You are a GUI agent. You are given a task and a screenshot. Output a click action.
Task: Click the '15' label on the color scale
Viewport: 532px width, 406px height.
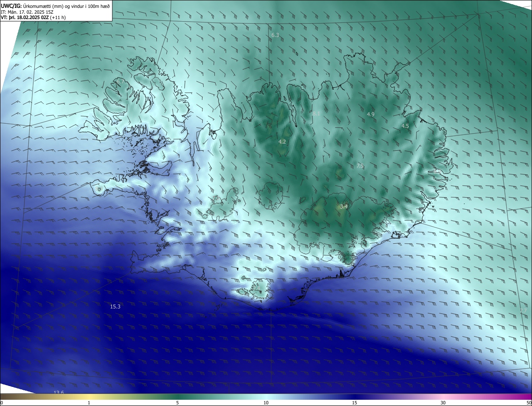coord(355,403)
